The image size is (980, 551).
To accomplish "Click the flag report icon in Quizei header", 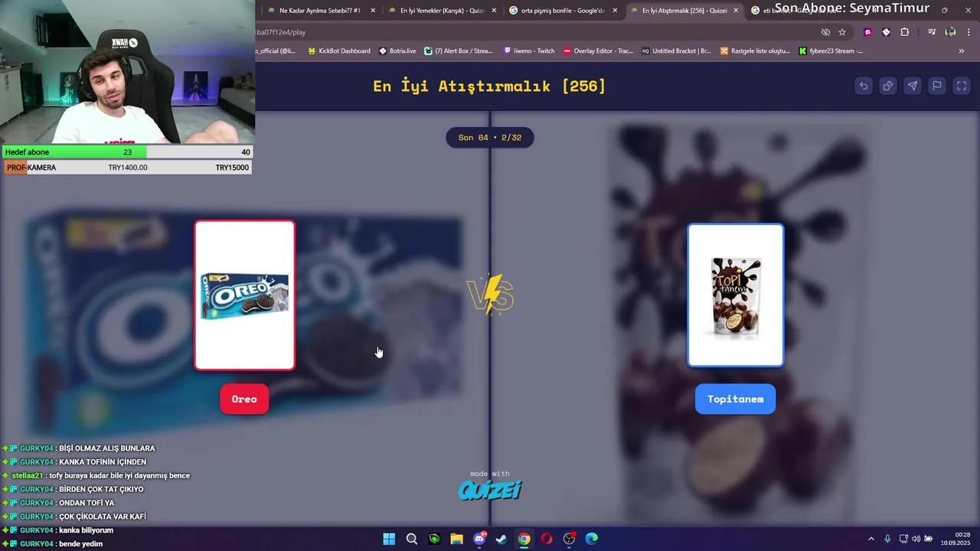I will [937, 86].
